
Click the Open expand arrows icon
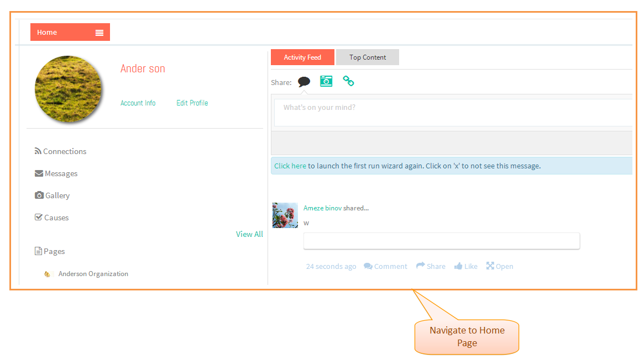490,266
